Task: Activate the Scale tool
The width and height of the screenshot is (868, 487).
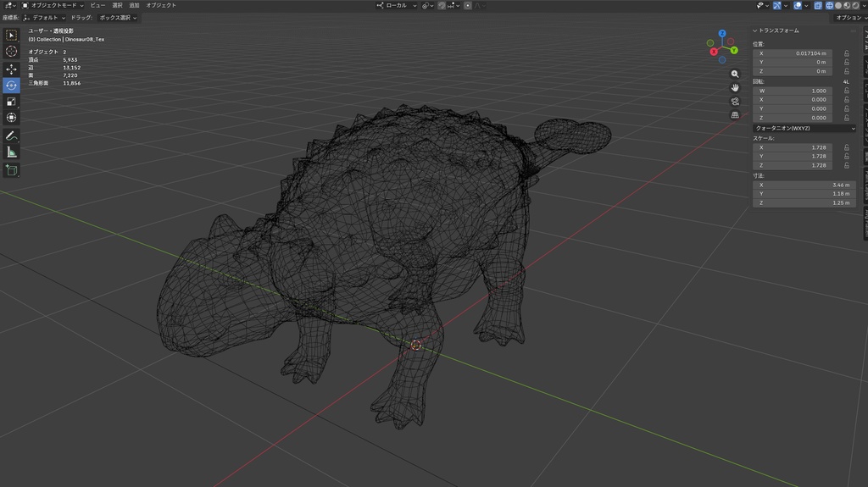Action: tap(11, 102)
